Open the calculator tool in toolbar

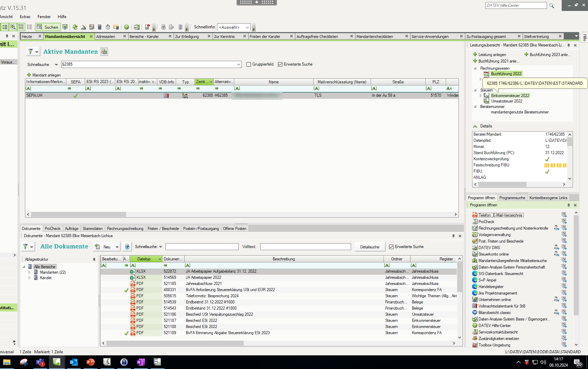click(x=100, y=27)
